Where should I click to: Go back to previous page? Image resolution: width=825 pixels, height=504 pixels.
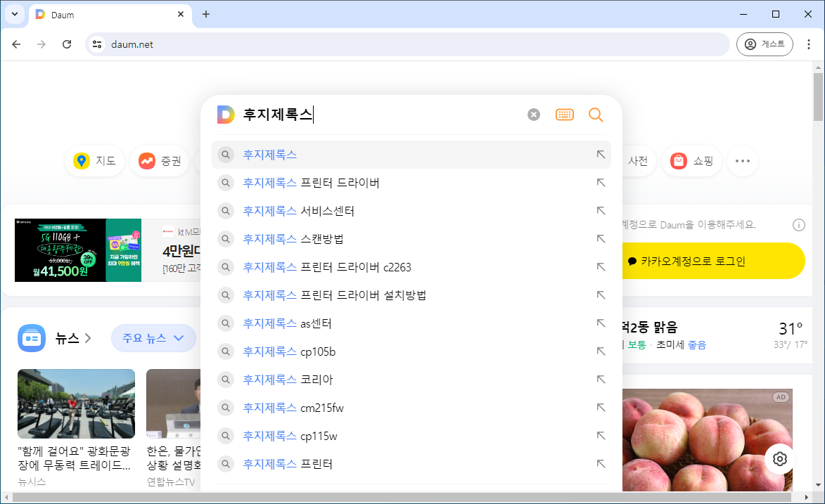tap(16, 44)
